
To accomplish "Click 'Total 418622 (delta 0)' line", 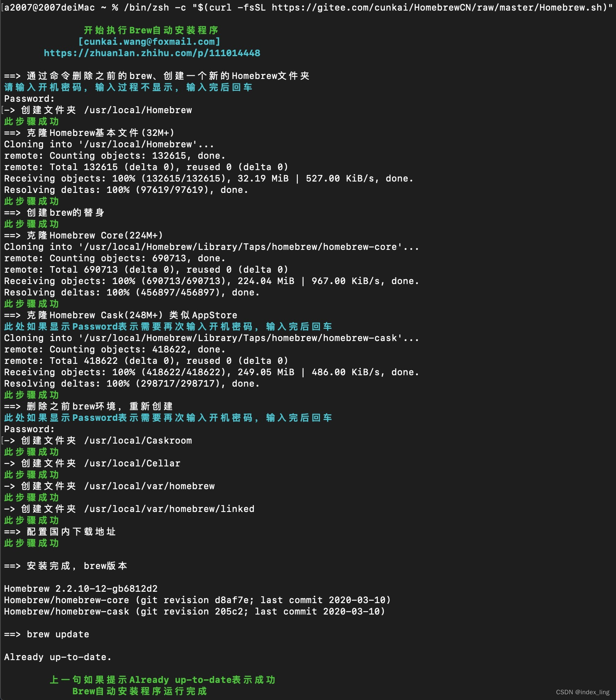I will click(146, 361).
